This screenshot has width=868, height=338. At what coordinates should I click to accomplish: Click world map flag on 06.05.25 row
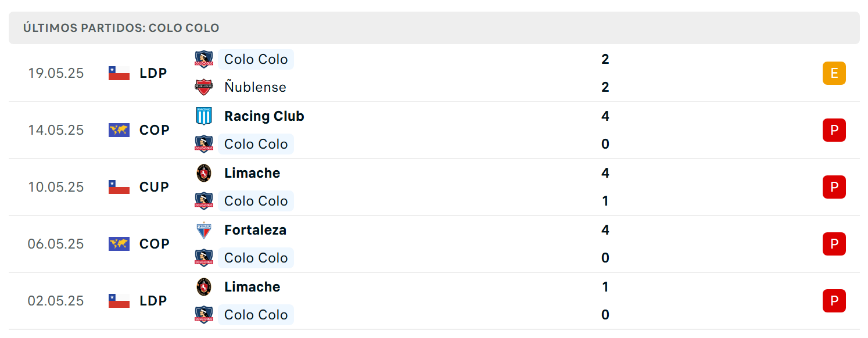[119, 244]
